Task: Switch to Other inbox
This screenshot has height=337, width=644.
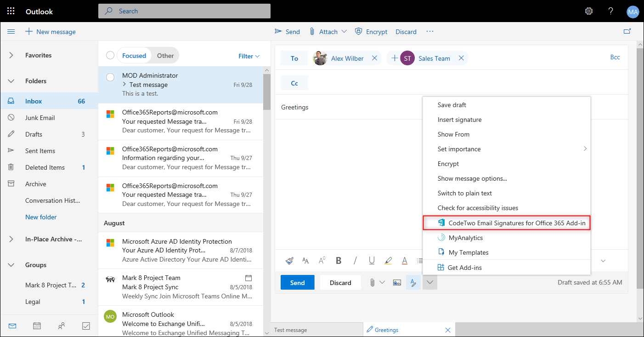Action: [165, 56]
